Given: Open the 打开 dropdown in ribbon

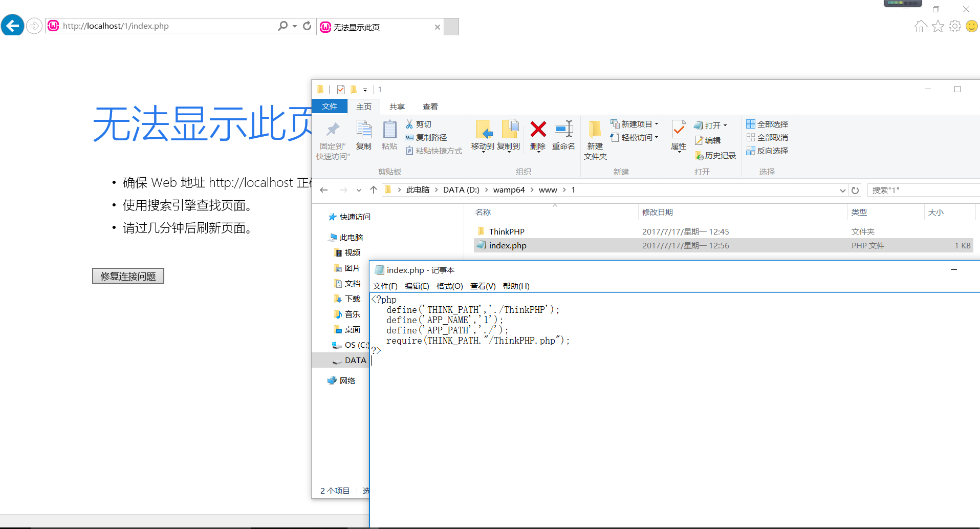Looking at the screenshot, I should [710, 125].
